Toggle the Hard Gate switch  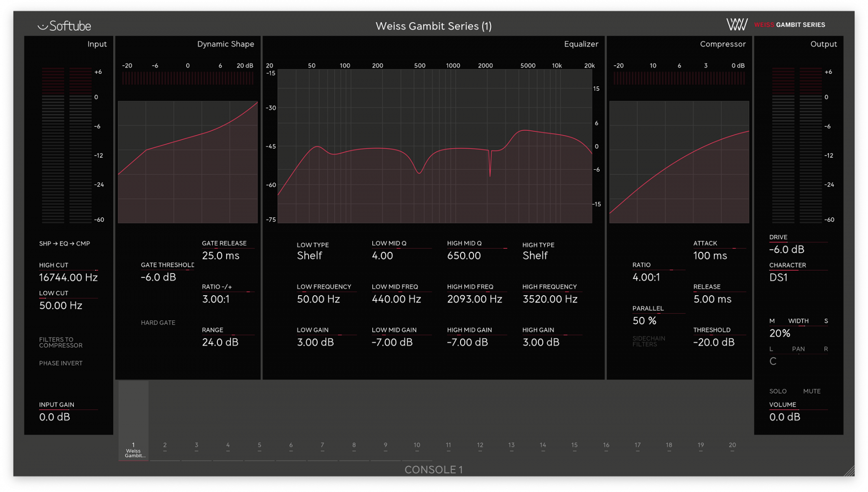[x=158, y=323]
